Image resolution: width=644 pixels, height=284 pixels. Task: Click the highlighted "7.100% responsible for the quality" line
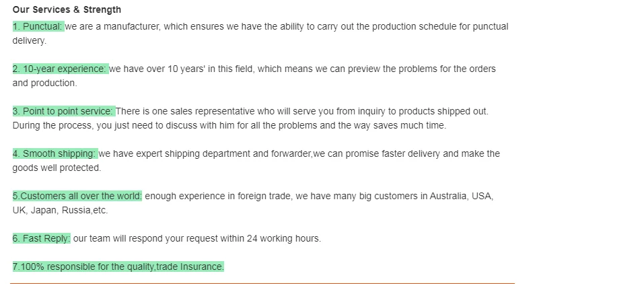click(118, 267)
